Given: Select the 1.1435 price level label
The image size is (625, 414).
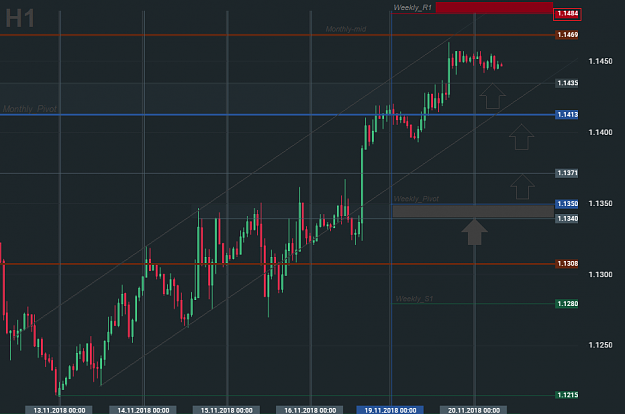Looking at the screenshot, I should click(567, 83).
